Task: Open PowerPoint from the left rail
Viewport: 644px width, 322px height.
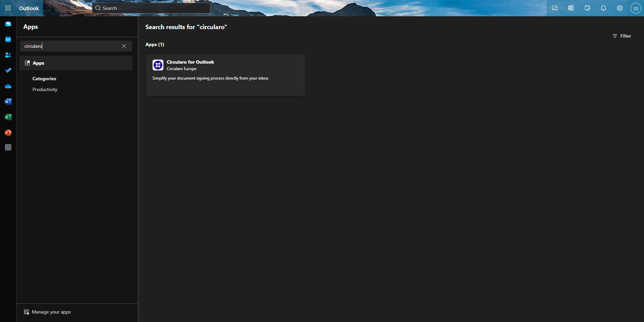Action: point(8,132)
